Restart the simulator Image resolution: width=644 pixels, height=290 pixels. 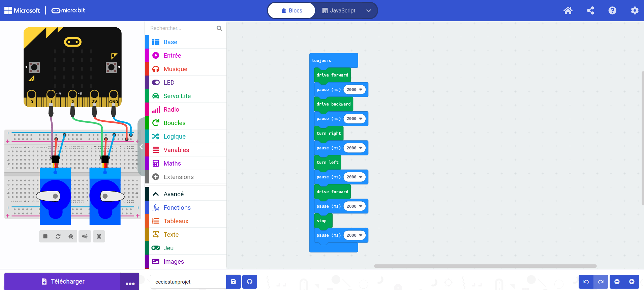[58, 236]
